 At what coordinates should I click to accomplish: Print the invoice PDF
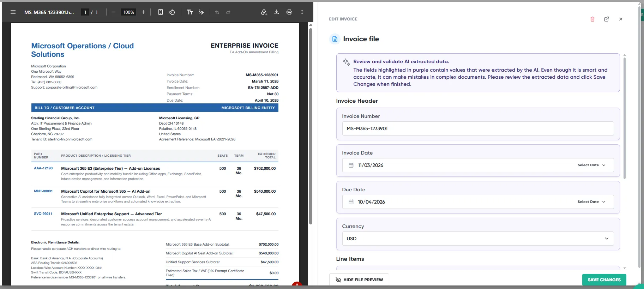[289, 12]
